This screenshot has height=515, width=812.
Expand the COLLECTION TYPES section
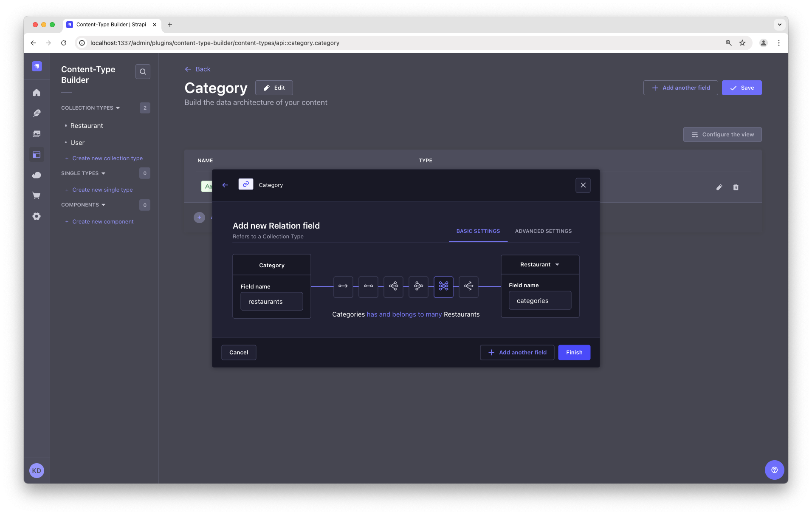(x=90, y=108)
